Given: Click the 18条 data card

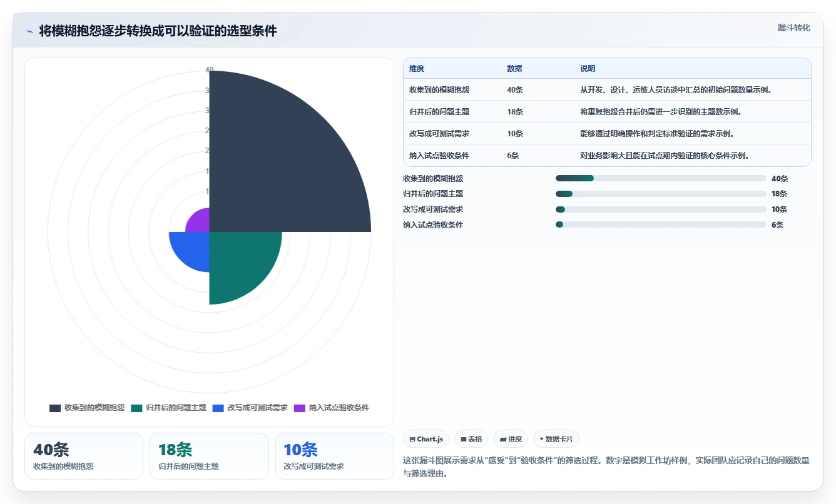Looking at the screenshot, I should coord(209,456).
